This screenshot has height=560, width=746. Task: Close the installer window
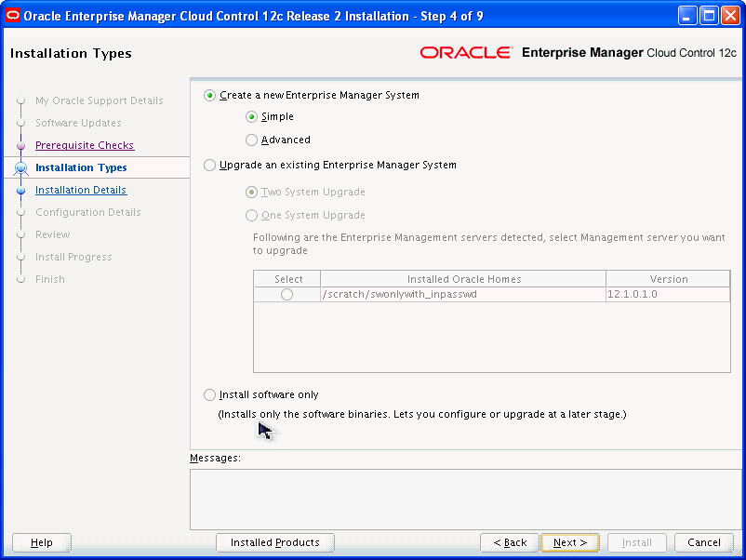click(730, 16)
